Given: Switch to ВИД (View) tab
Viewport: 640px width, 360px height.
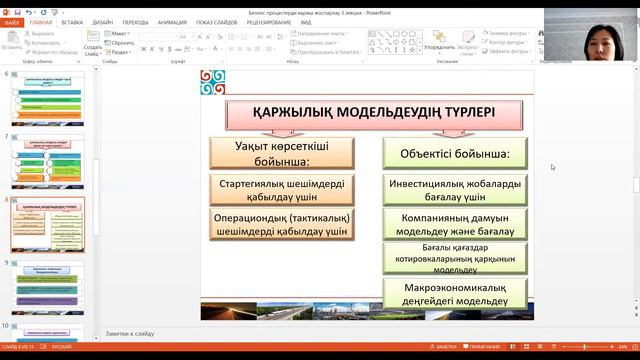Looking at the screenshot, I should click(x=306, y=22).
